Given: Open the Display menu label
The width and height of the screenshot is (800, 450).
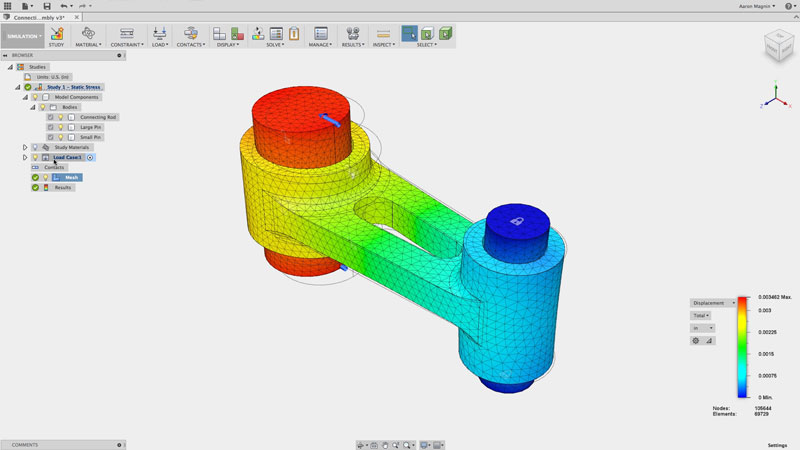Looking at the screenshot, I should [228, 45].
